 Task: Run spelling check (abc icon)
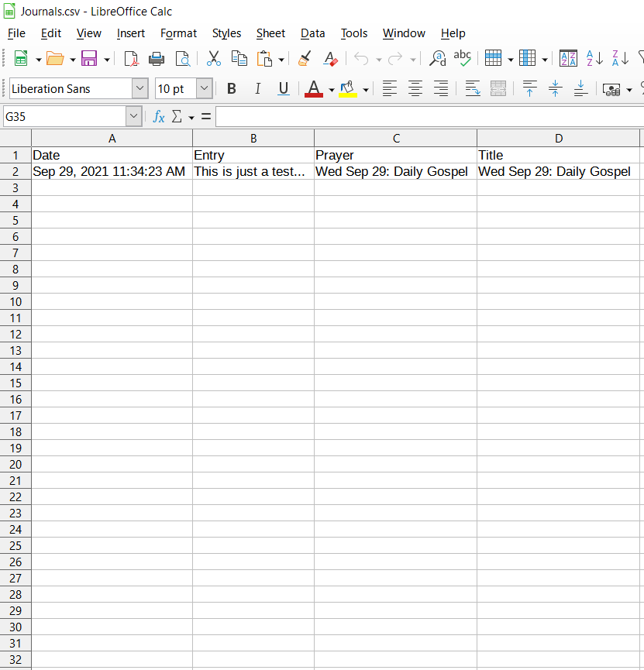(x=462, y=59)
